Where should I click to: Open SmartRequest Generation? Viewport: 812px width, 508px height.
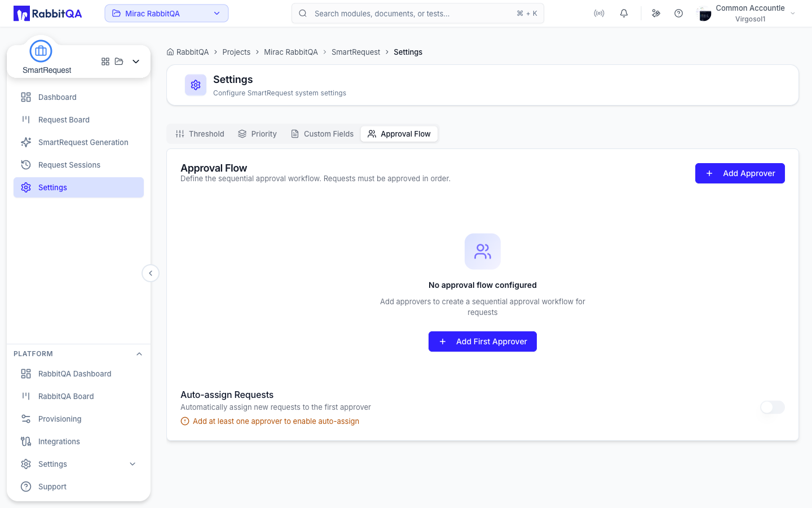(x=78, y=142)
